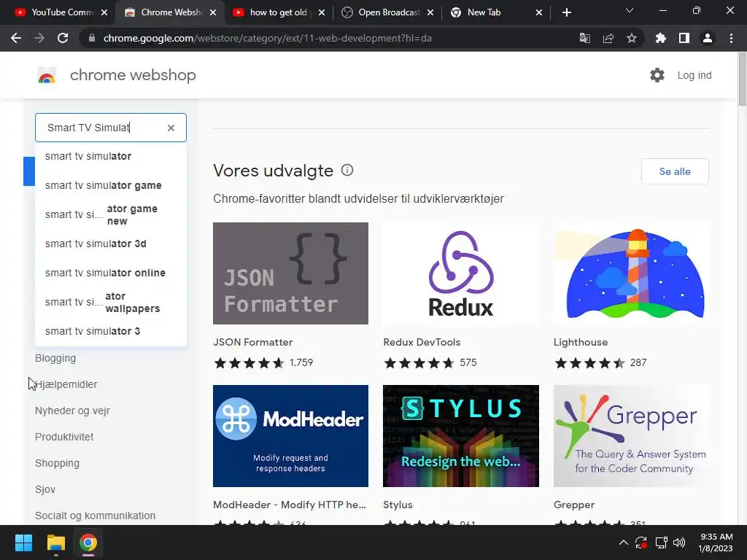Click the JSON Formatter title text
The image size is (747, 560).
click(x=253, y=342)
